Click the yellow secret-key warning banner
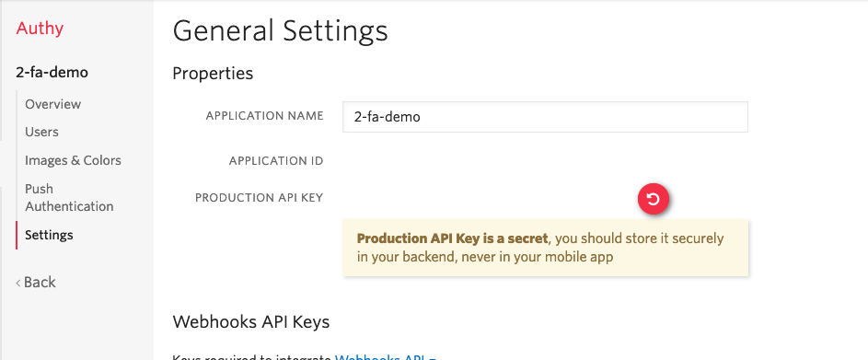This screenshot has height=360, width=868. [x=545, y=248]
